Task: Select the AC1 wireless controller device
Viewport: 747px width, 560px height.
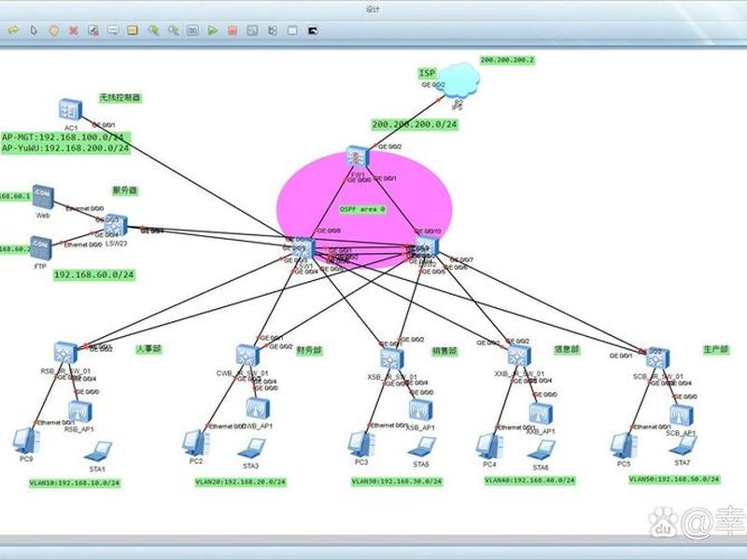Action: 71,110
